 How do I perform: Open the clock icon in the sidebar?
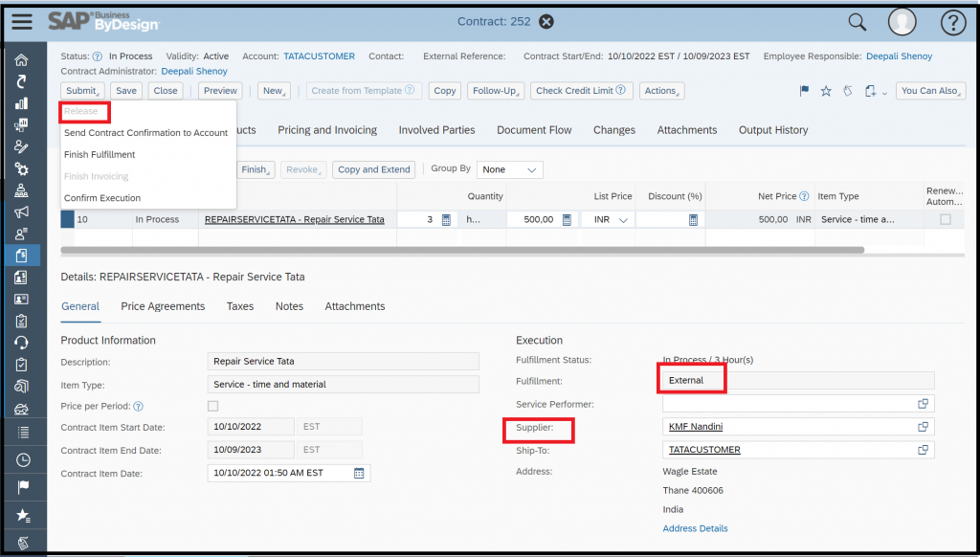[x=23, y=460]
